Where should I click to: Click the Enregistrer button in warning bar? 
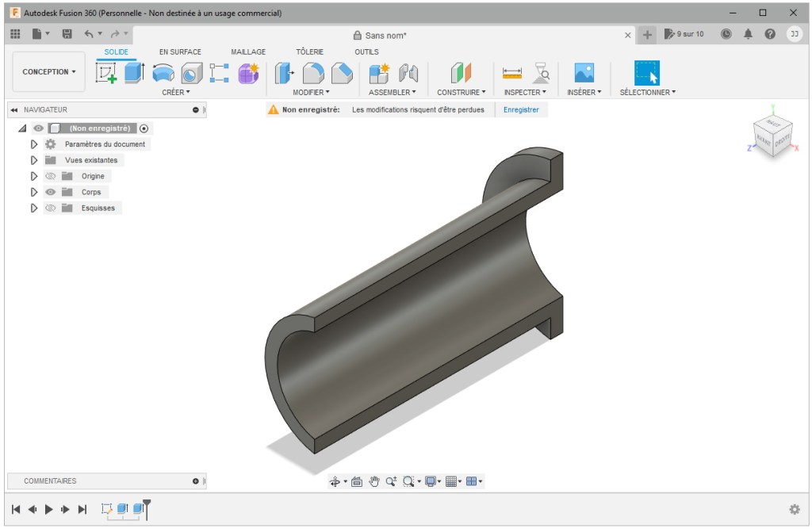[521, 110]
